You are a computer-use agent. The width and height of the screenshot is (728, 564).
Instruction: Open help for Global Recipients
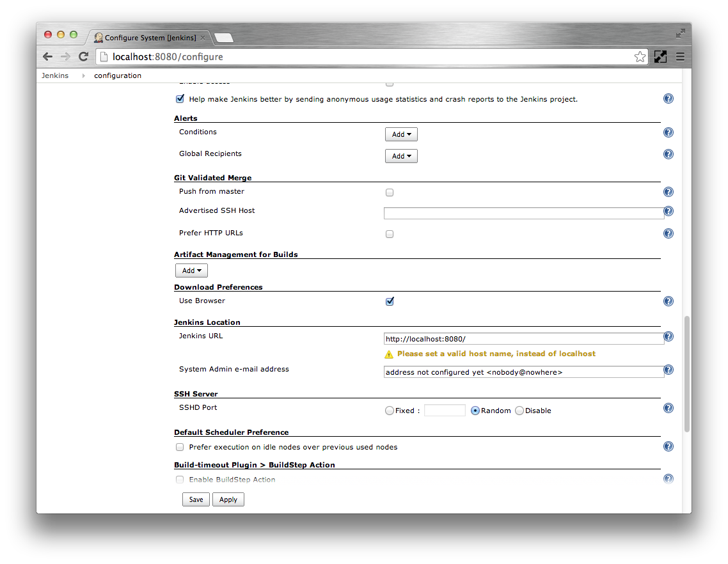click(x=669, y=154)
